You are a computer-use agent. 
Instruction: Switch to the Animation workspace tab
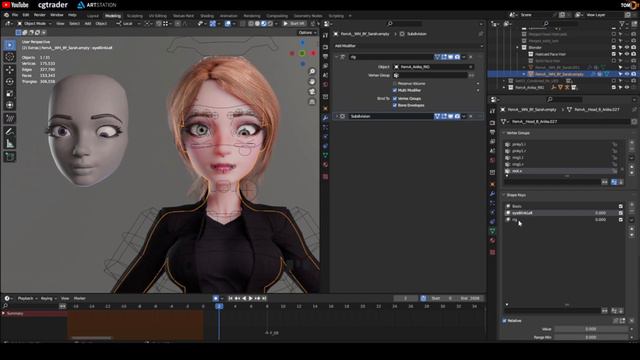pyautogui.click(x=229, y=16)
